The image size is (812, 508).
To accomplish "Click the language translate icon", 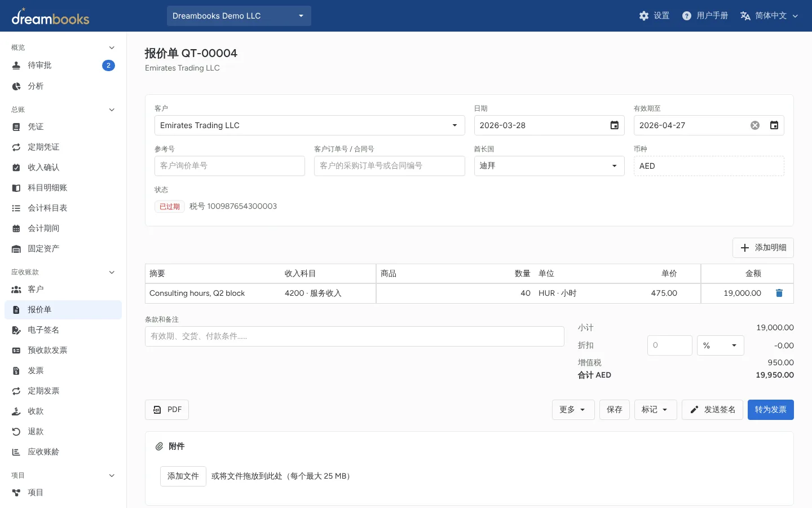I will 745,16.
